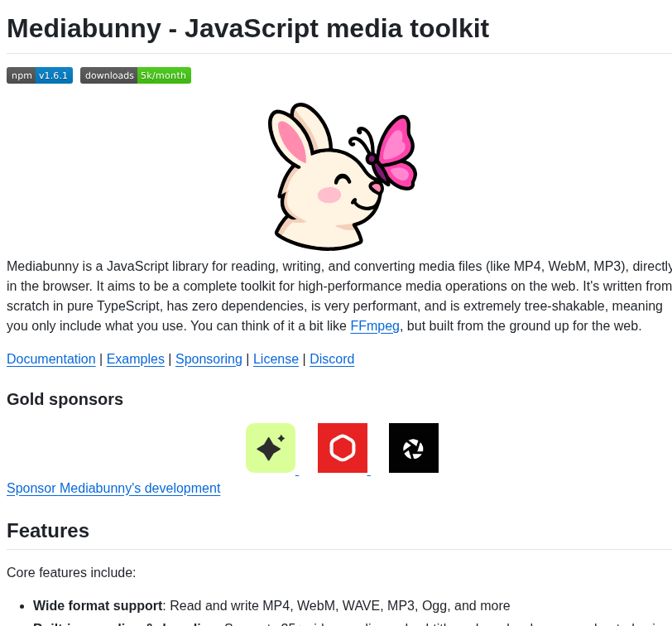This screenshot has height=626, width=672.
Task: Click the Features heading
Action: [48, 531]
